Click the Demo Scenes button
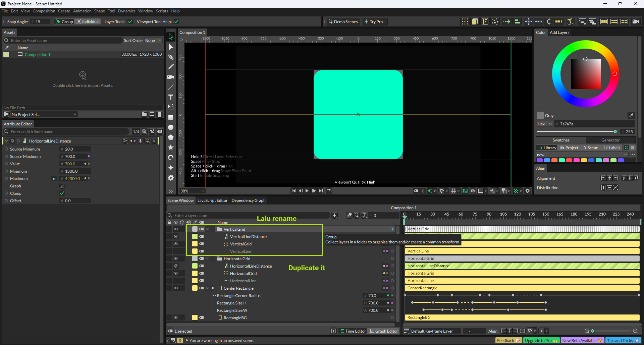Viewport: 644px width, 345px height. (343, 22)
